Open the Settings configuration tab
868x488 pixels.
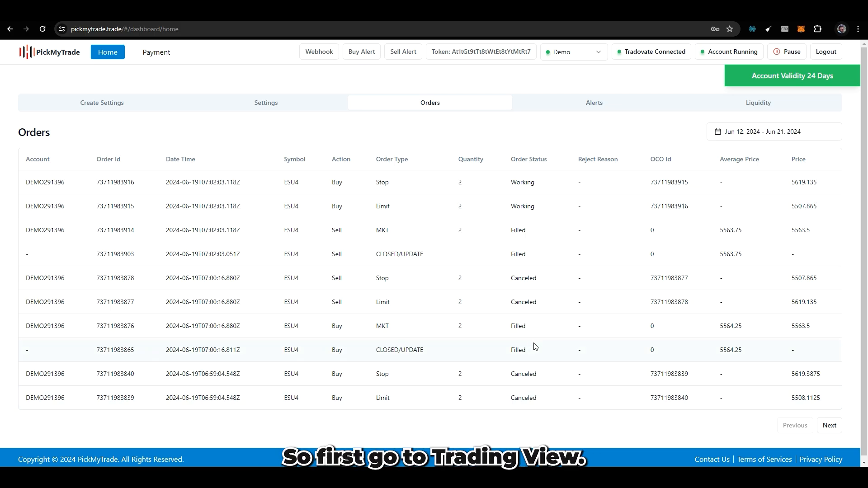266,102
